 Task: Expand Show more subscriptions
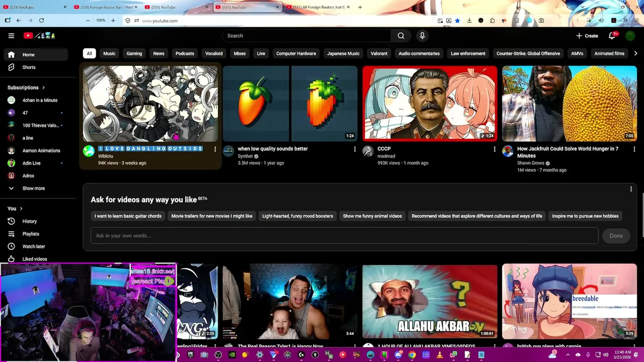tap(36, 188)
